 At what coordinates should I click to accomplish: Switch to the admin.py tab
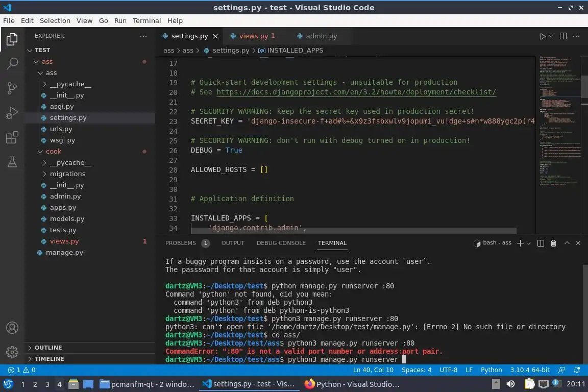coord(321,36)
